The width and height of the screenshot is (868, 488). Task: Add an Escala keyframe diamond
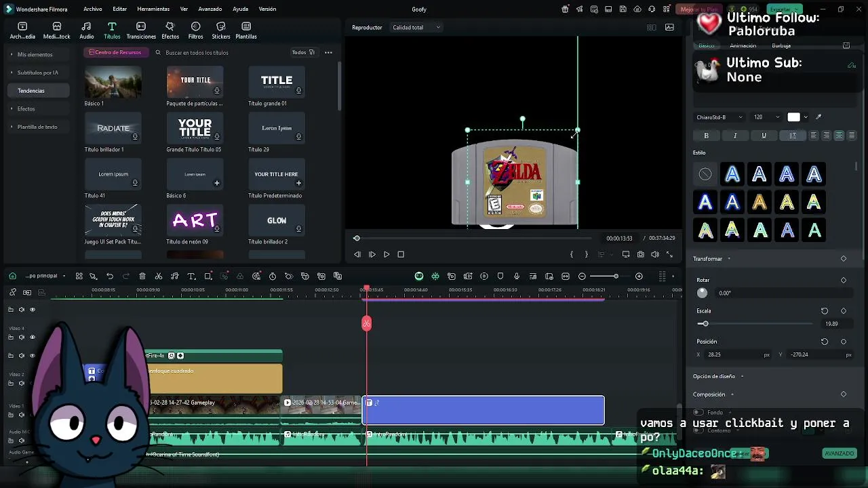coord(844,311)
